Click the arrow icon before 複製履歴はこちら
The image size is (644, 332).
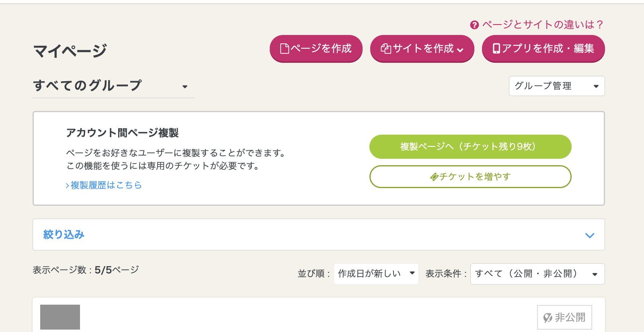click(x=66, y=185)
